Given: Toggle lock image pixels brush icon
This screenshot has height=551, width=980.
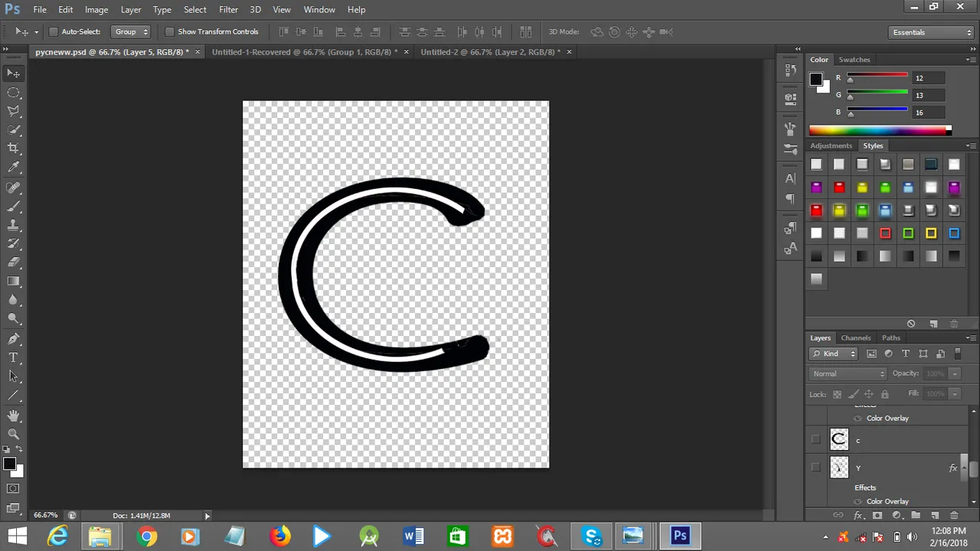Looking at the screenshot, I should click(x=853, y=395).
